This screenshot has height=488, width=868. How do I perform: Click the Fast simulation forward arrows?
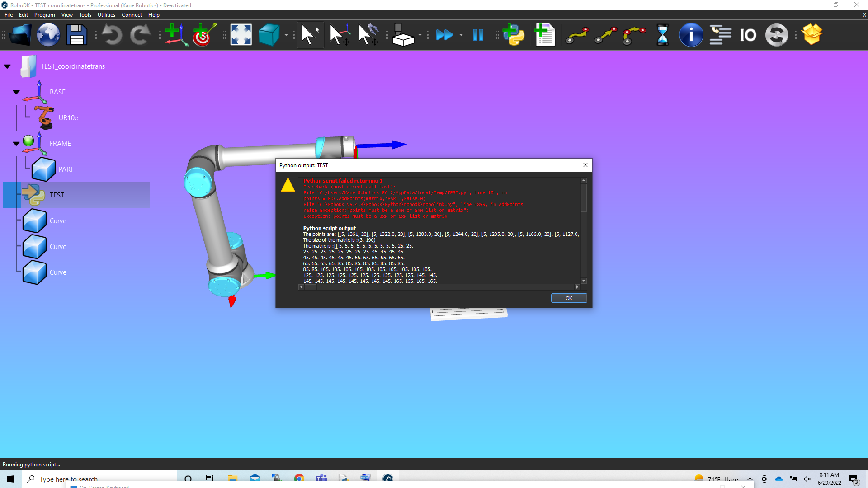coord(444,35)
